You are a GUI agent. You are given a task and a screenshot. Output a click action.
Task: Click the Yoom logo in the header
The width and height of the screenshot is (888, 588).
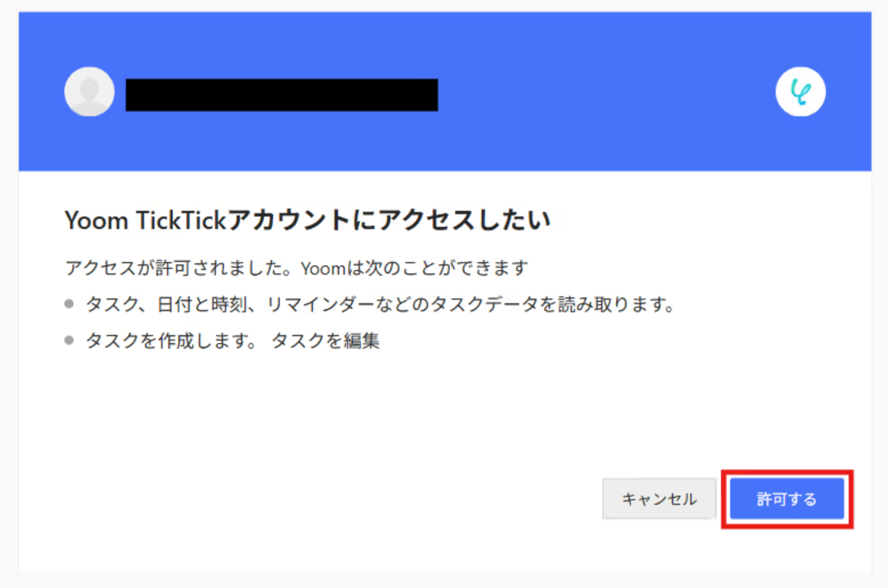click(x=800, y=92)
